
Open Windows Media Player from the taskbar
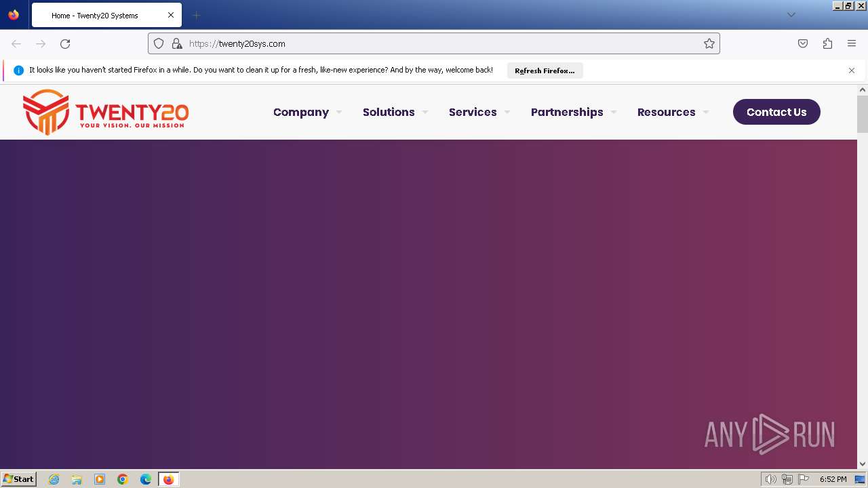(100, 479)
